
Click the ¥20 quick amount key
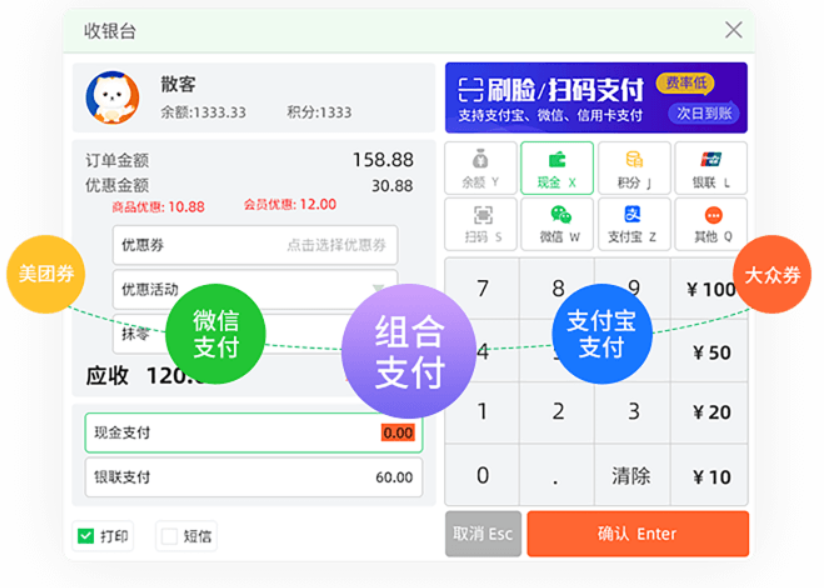pyautogui.click(x=710, y=412)
